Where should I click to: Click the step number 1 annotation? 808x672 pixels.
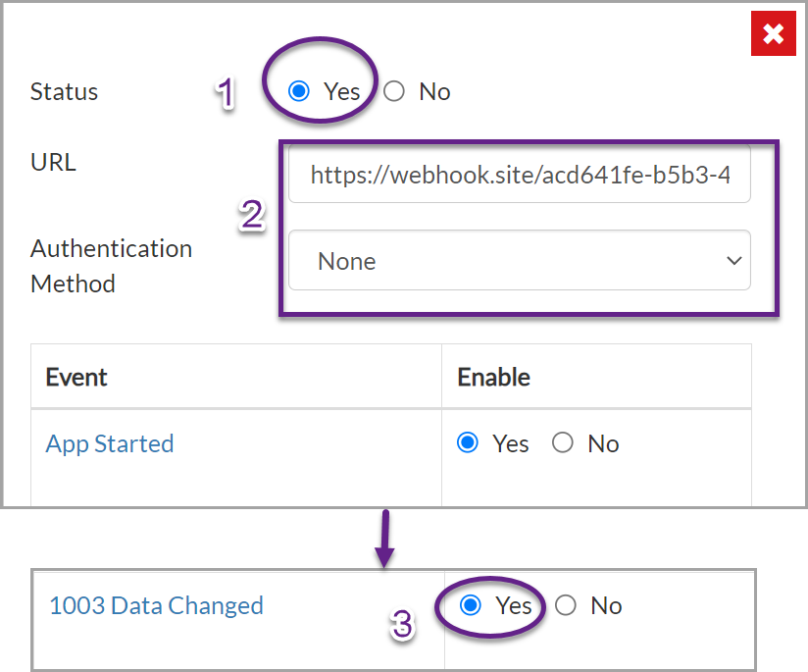tap(226, 93)
